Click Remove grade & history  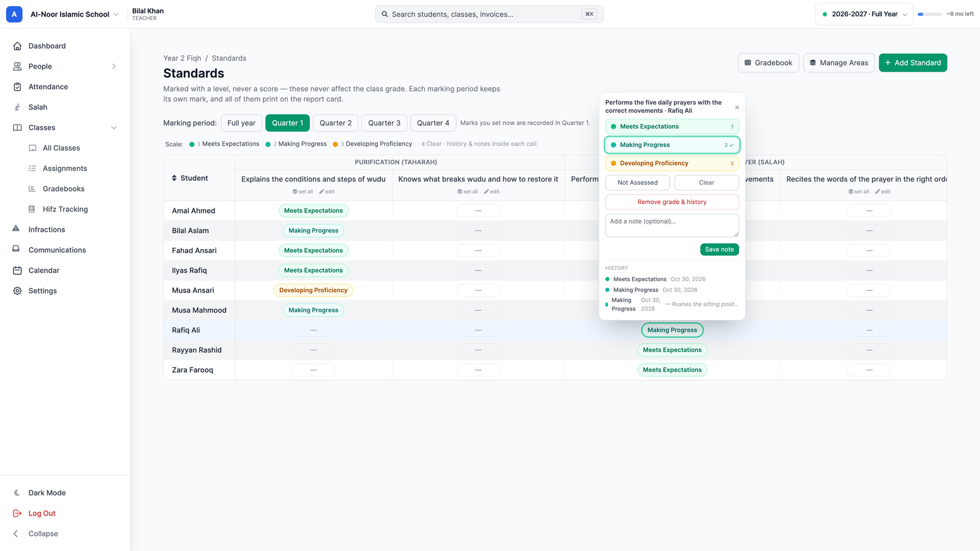click(x=672, y=202)
